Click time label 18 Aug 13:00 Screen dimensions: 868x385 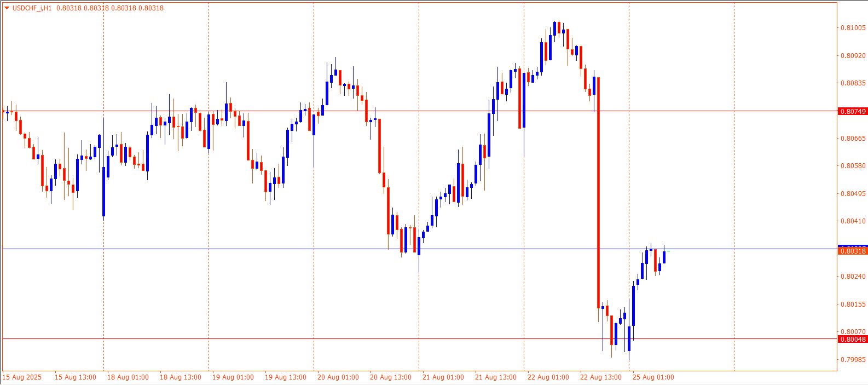pos(181,377)
